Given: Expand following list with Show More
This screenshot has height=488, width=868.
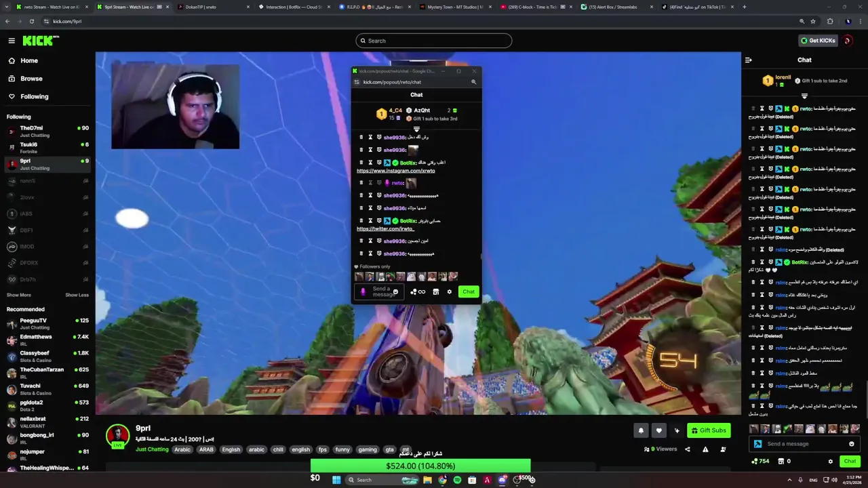Looking at the screenshot, I should [x=18, y=295].
